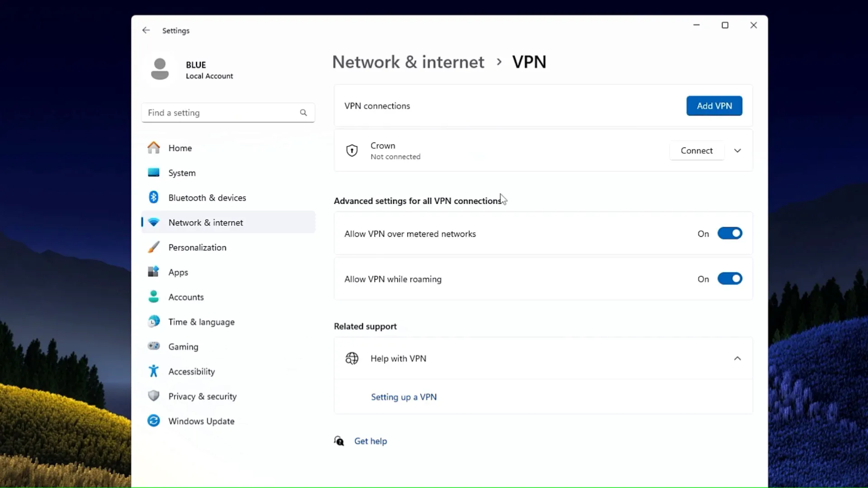868x488 pixels.
Task: Select Personalization in the sidebar
Action: click(x=228, y=247)
